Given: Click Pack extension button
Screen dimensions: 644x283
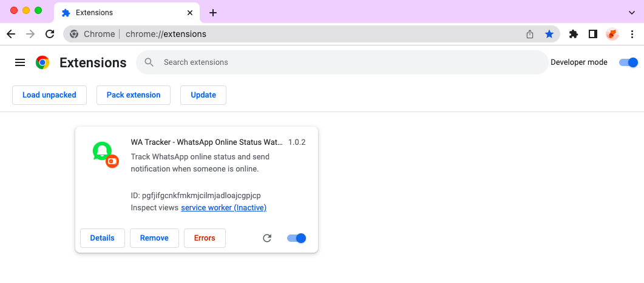Looking at the screenshot, I should [134, 95].
